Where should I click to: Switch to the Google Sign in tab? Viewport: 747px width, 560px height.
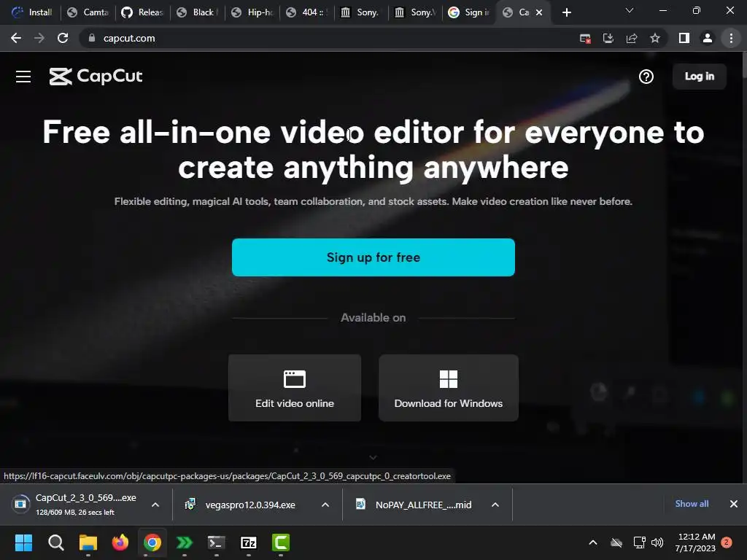(x=469, y=12)
